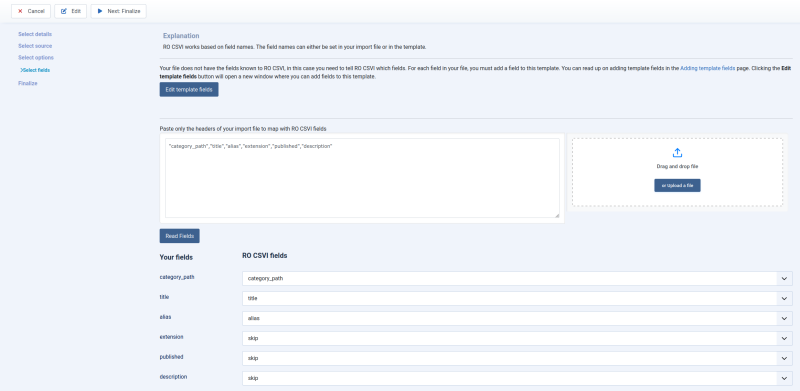Image resolution: width=800 pixels, height=391 pixels.
Task: Click the or Upload a file button
Action: click(678, 185)
